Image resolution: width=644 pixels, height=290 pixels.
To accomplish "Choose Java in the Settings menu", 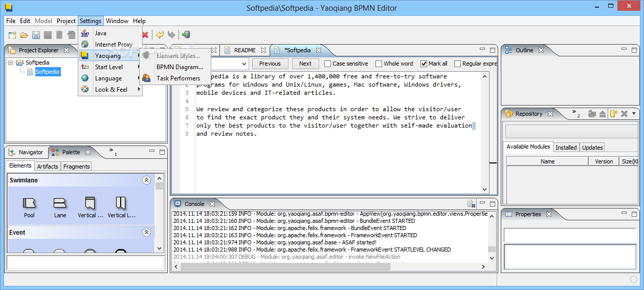I will 110,33.
